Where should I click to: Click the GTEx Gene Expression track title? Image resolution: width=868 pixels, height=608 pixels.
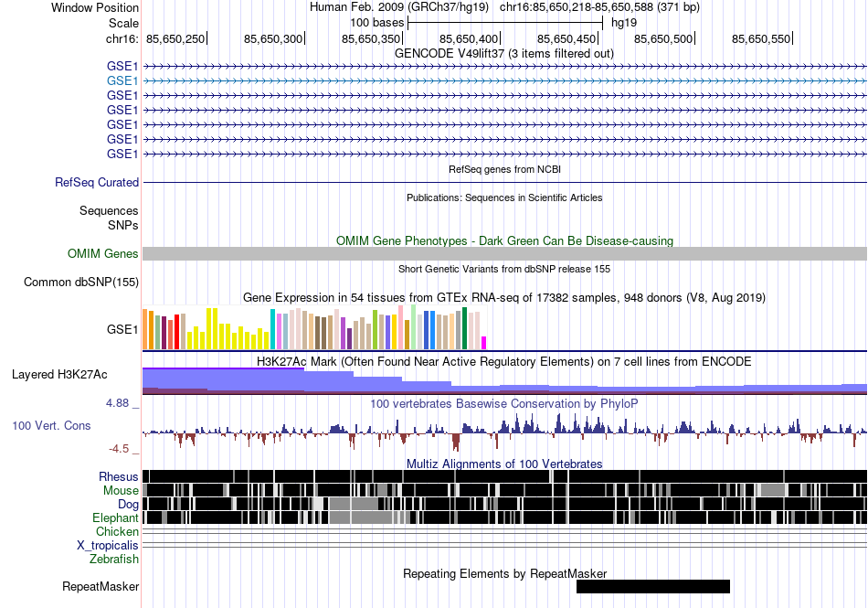(x=504, y=298)
